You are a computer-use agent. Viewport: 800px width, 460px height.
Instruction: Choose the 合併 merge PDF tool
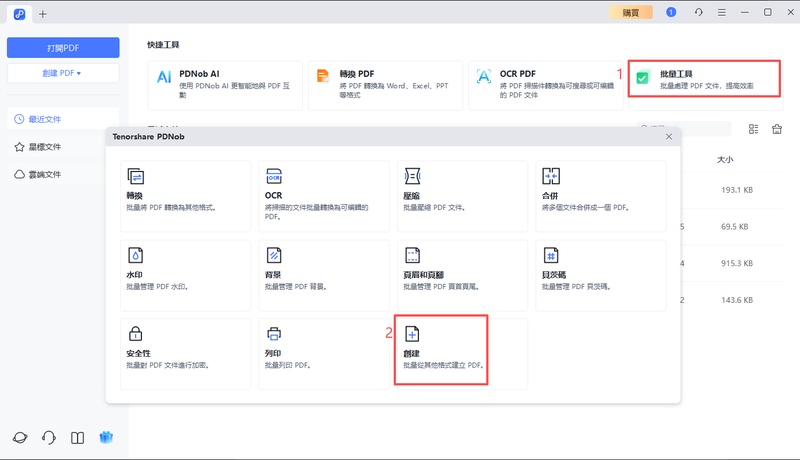point(601,195)
